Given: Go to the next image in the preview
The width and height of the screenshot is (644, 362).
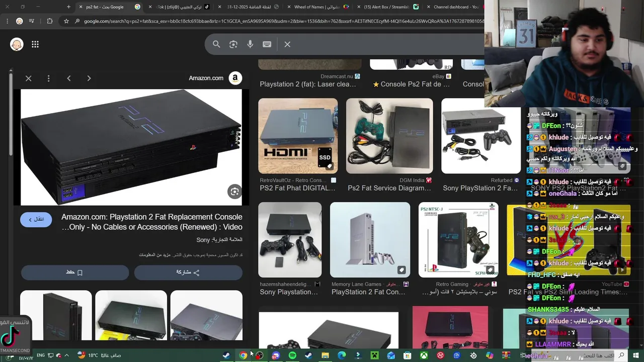Looking at the screenshot, I should pos(89,78).
